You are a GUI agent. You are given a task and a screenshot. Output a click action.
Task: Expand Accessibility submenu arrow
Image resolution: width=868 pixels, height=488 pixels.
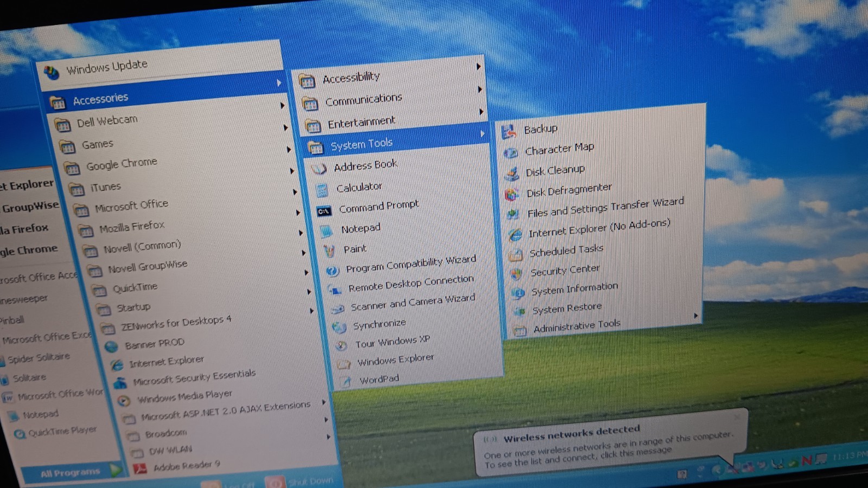click(478, 66)
